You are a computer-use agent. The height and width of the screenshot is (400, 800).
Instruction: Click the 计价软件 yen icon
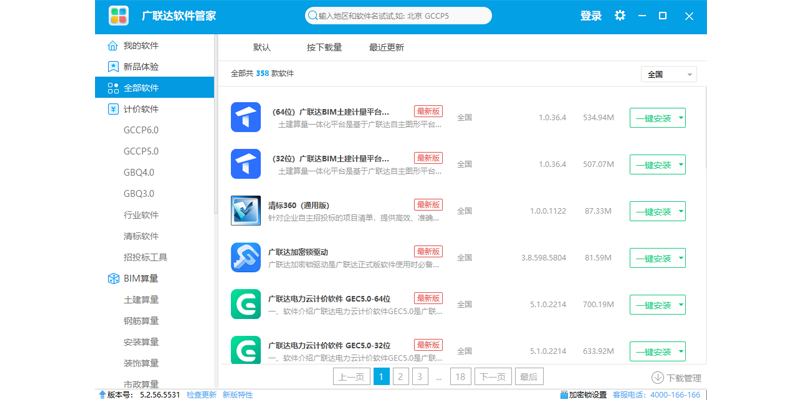(x=113, y=109)
